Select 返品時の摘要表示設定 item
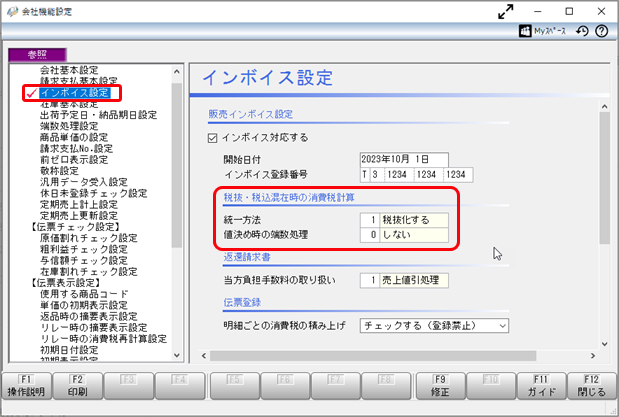The height and width of the screenshot is (417, 619). point(88,316)
